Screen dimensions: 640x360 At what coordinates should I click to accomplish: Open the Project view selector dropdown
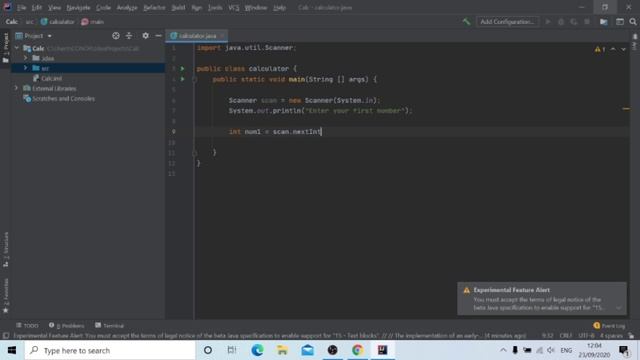click(x=33, y=36)
